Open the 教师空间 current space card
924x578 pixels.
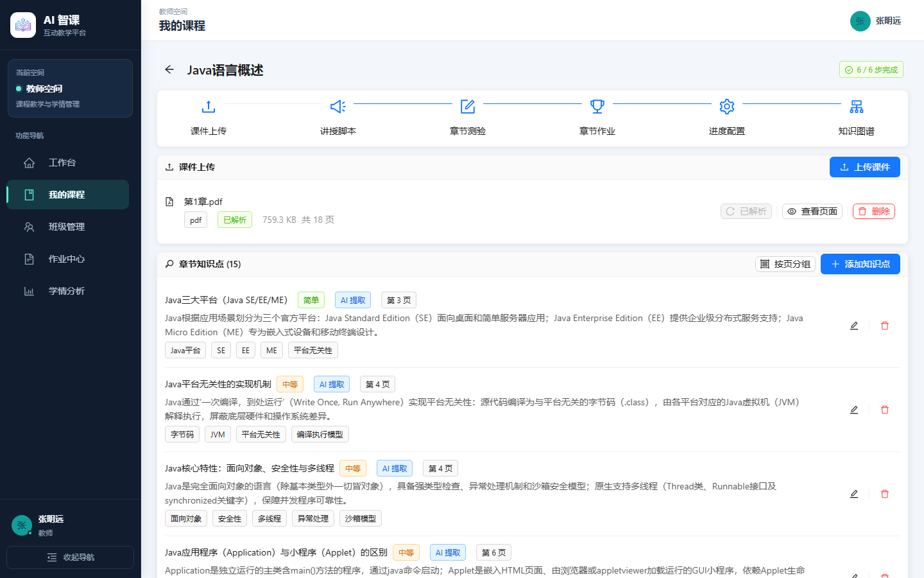[71, 89]
